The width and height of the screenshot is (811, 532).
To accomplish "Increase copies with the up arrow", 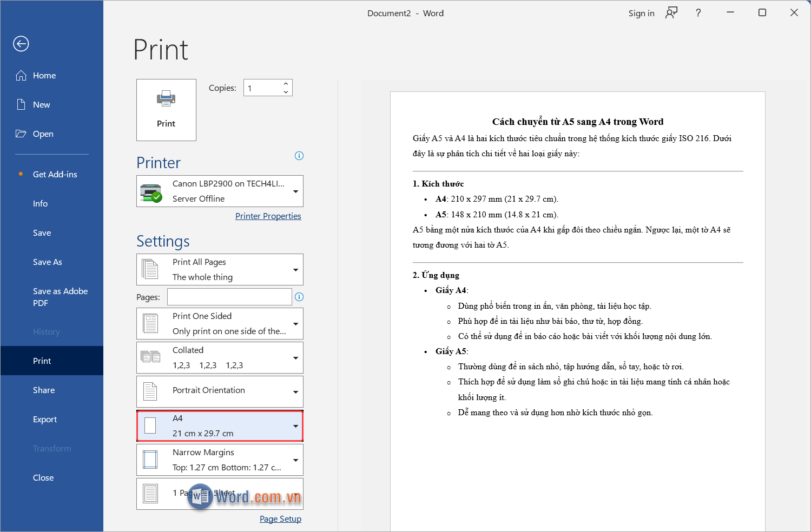I will pyautogui.click(x=286, y=84).
